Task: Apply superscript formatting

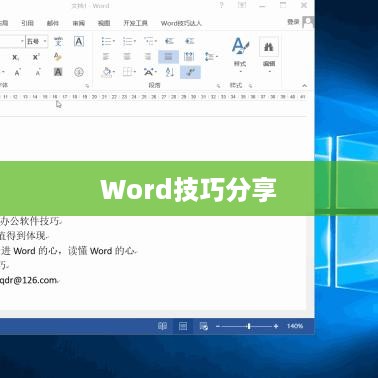Action: 36,57
